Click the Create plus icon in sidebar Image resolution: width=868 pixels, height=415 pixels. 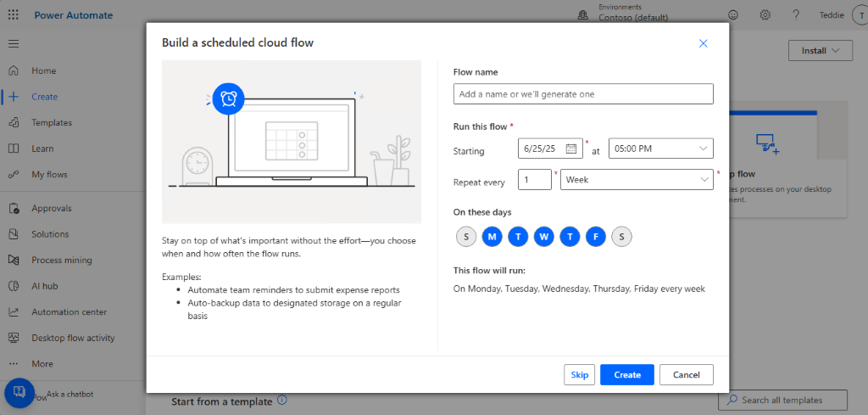click(x=14, y=97)
